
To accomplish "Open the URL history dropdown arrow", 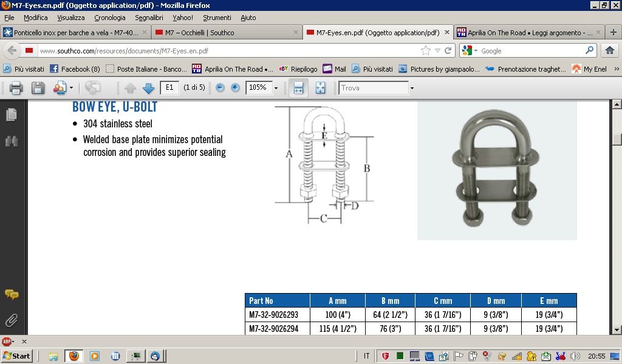I will (437, 51).
